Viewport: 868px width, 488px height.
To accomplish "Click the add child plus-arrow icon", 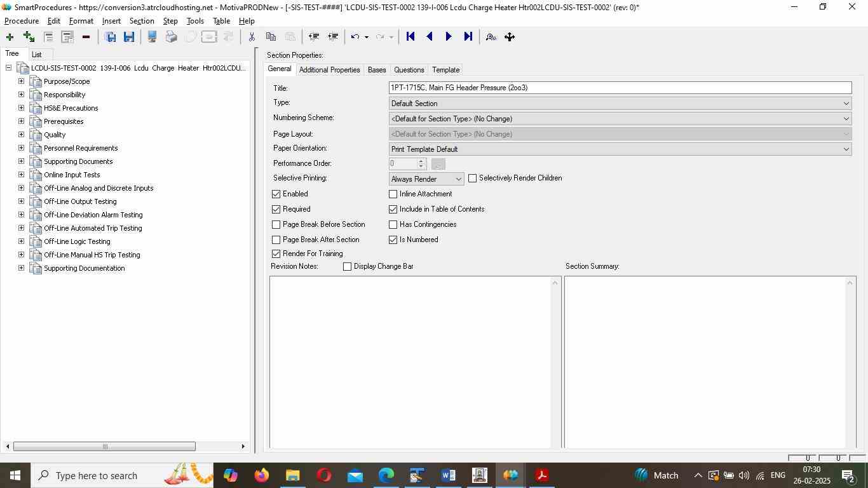I will coord(29,37).
